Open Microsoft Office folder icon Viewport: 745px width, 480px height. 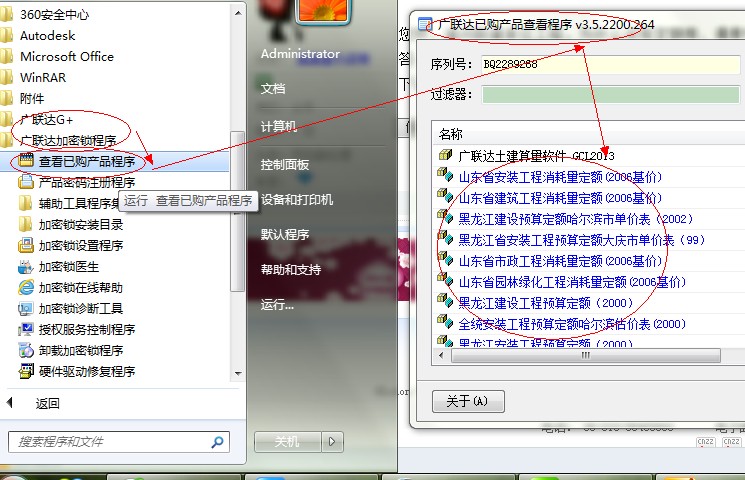point(7,56)
